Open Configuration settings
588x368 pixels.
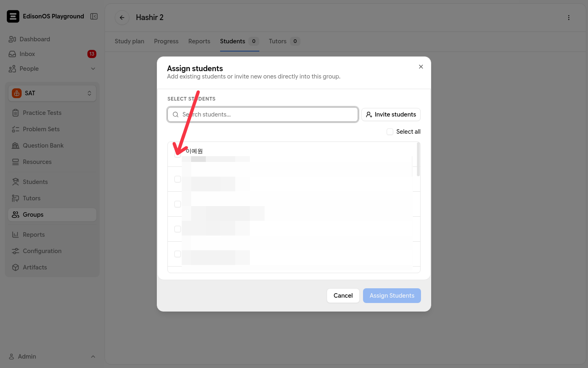(x=52, y=251)
